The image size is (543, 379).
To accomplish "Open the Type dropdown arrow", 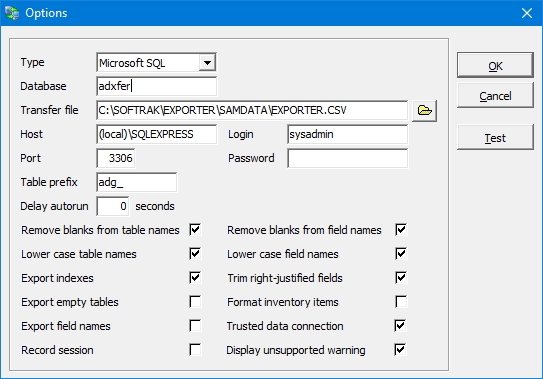I will tap(207, 63).
